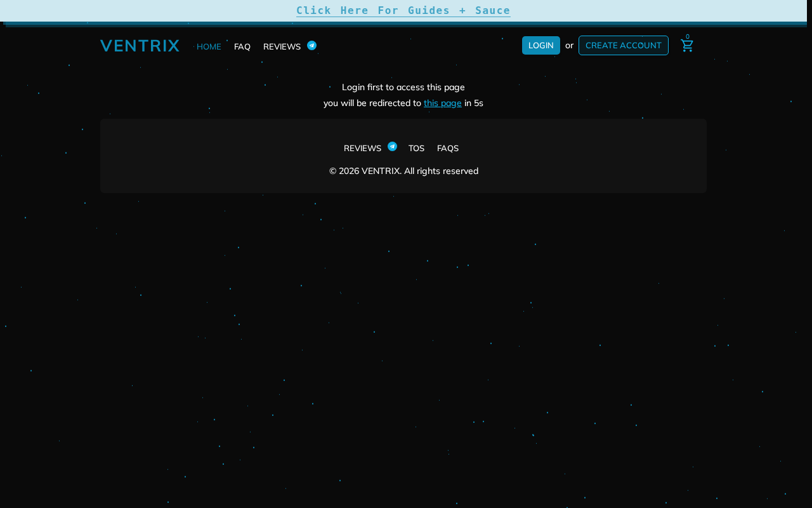Click the VENTRIX logo in header
The image size is (812, 508).
pos(140,46)
